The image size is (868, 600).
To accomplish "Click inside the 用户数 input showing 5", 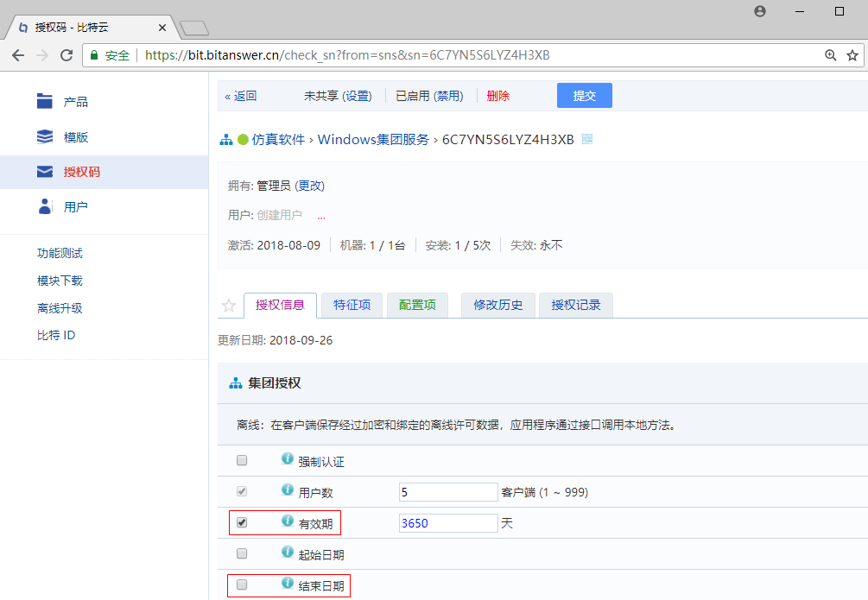I will pos(447,490).
